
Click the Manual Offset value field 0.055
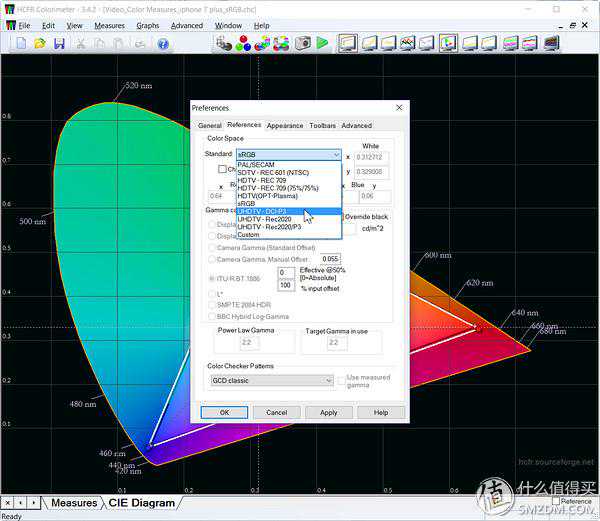[x=330, y=258]
